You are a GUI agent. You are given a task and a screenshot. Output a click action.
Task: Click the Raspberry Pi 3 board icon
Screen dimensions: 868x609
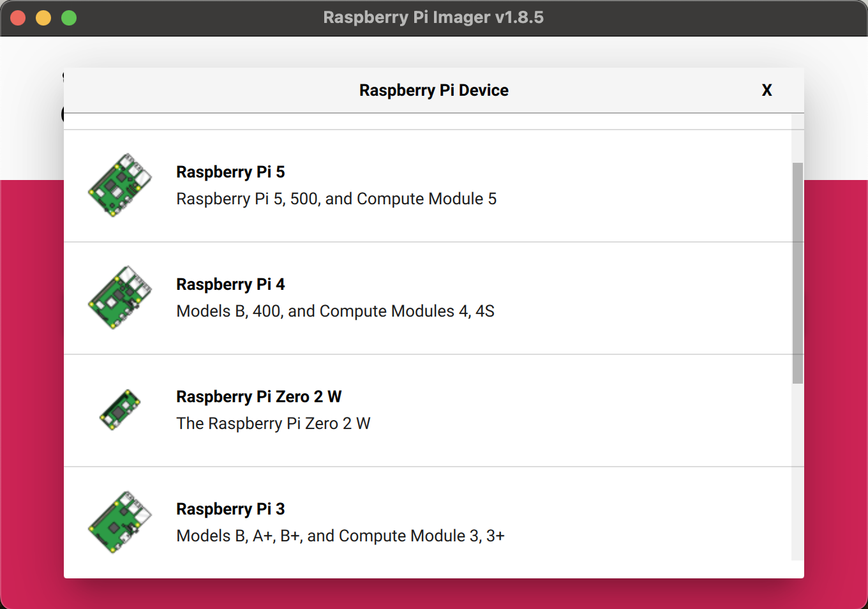(x=120, y=522)
